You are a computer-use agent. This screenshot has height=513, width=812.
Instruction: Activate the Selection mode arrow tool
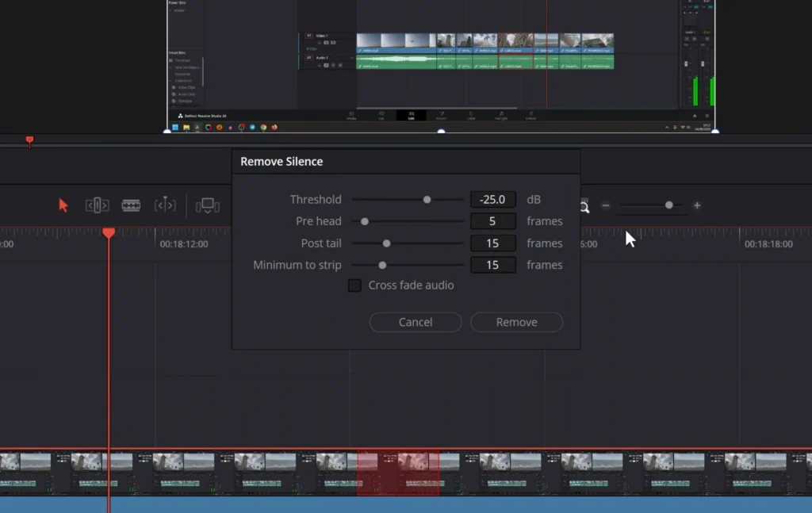[63, 205]
